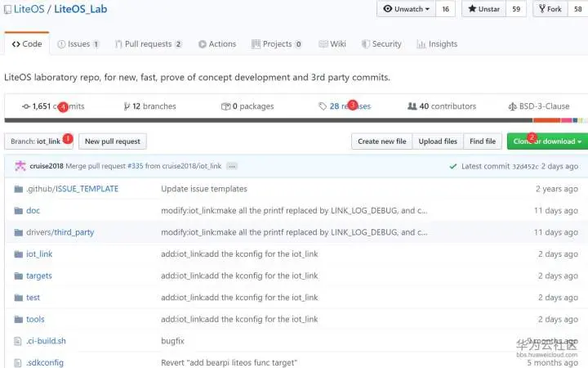588x368 pixels.
Task: Select the Code tab
Action: [27, 44]
